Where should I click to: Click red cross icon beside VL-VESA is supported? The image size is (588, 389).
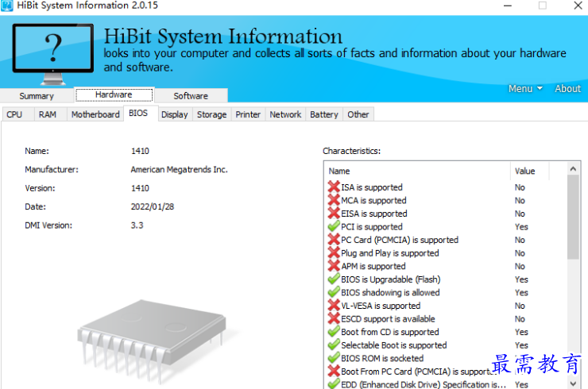pos(334,305)
